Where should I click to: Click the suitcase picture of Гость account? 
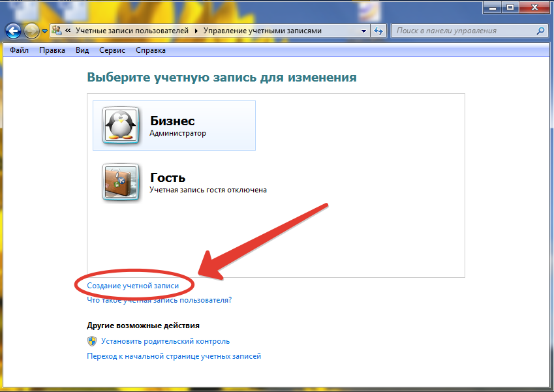click(x=121, y=182)
